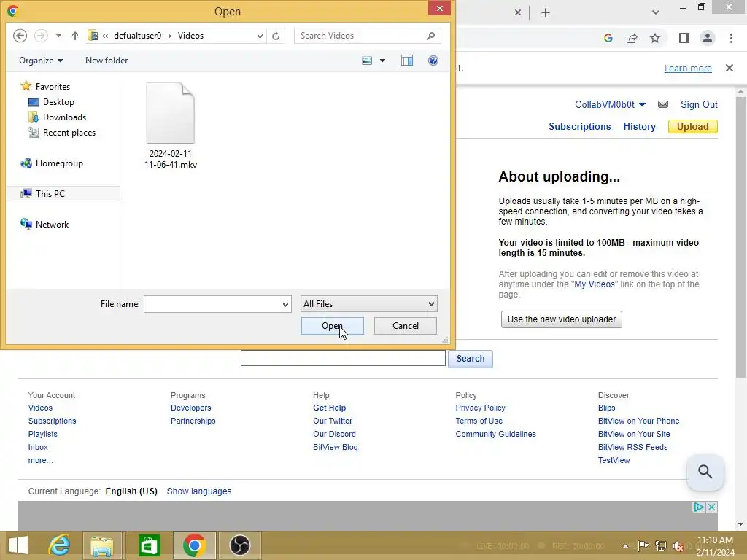Click the forward arrow in Open dialog
Viewport: 747px width, 560px height.
[x=41, y=36]
